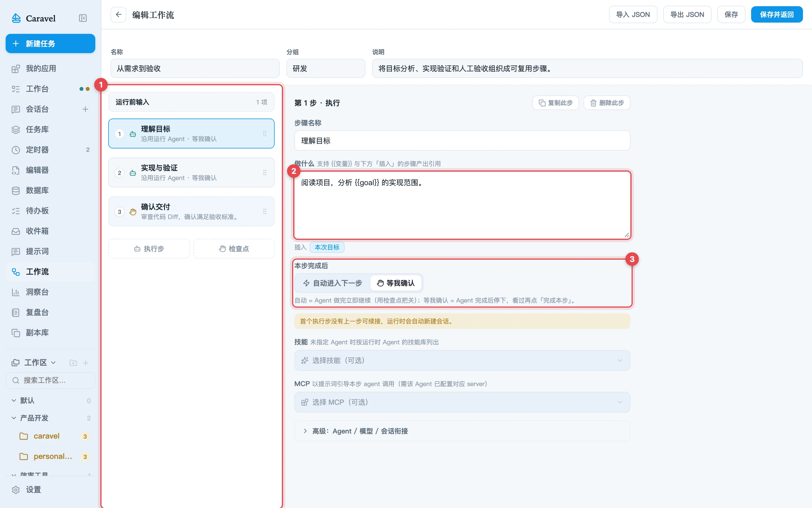Click the plus icon next to 会话台

pyautogui.click(x=85, y=109)
